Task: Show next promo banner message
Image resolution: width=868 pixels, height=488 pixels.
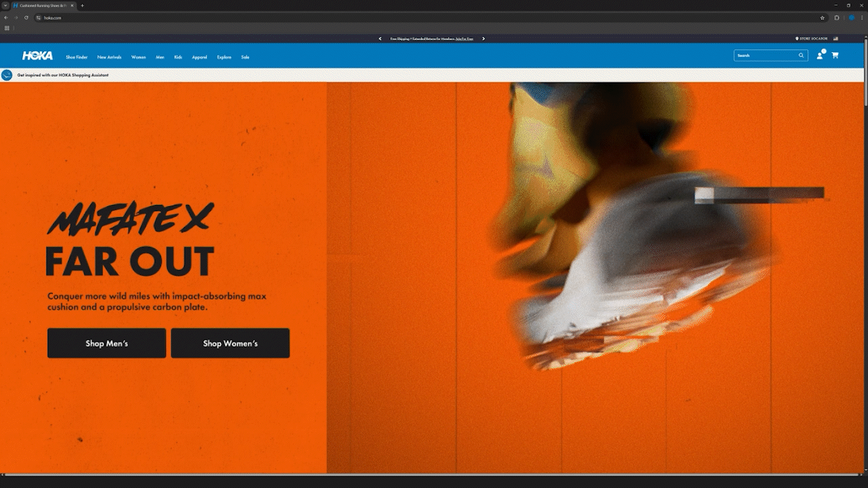Action: click(483, 38)
